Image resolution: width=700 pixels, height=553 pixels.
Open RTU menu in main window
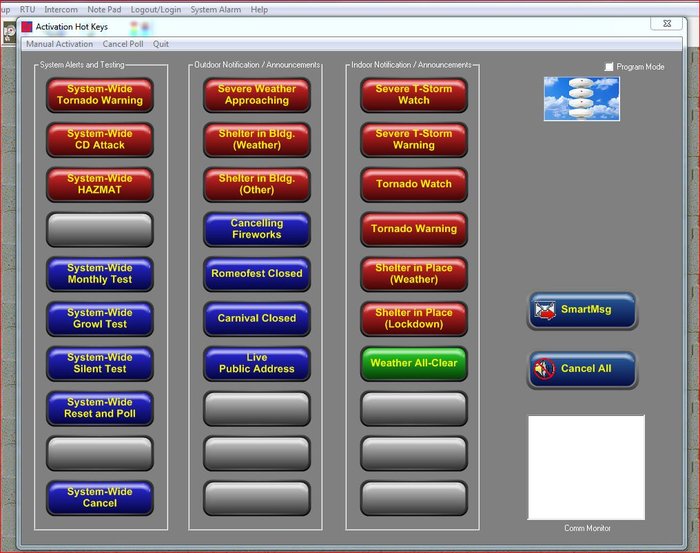[x=27, y=9]
